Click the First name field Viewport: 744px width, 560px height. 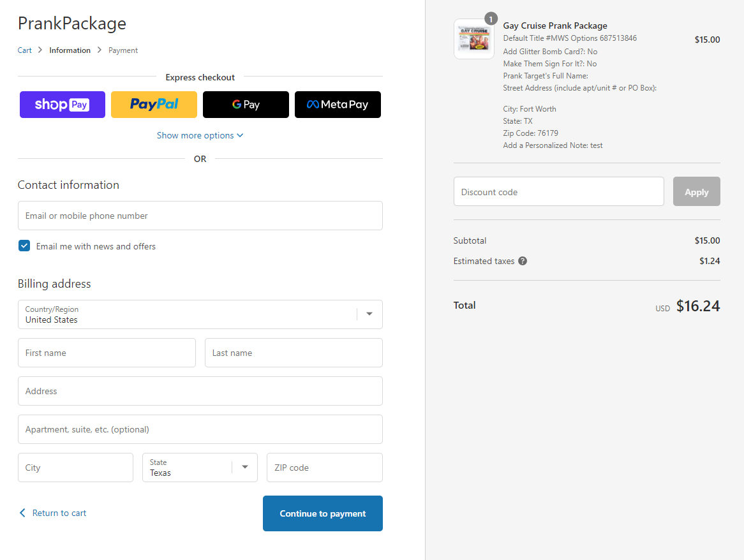[107, 353]
